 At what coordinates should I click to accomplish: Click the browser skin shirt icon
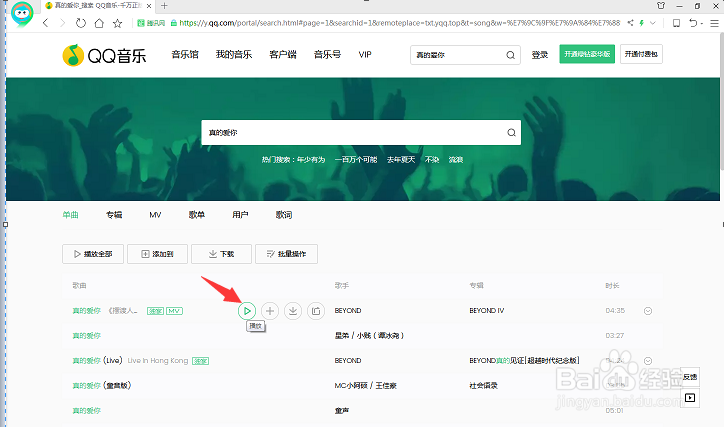click(661, 6)
